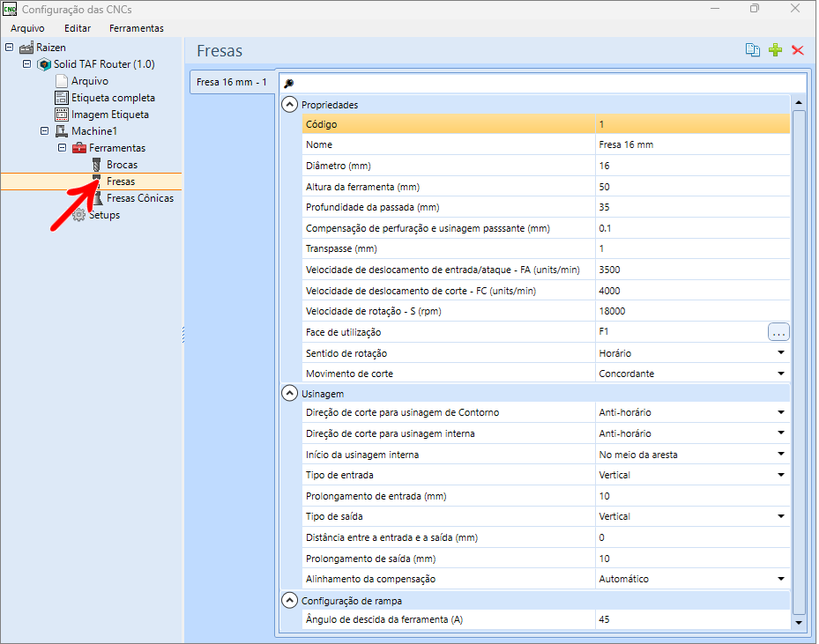Delete the fresa with the red X icon
819x644 pixels.
798,50
